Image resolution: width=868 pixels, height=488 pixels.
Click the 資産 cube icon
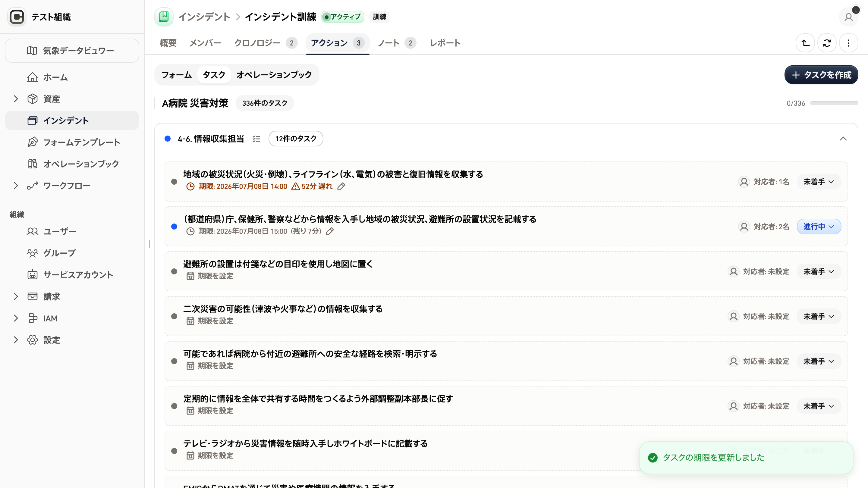click(32, 99)
